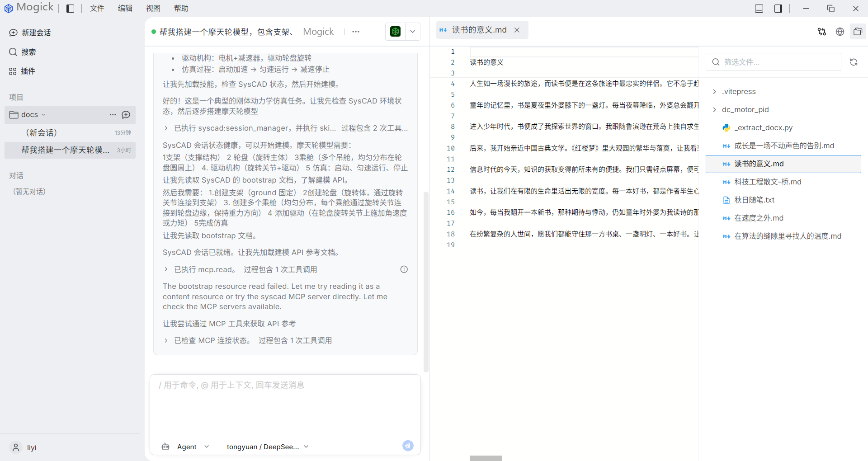Open the liyi user account
The image size is (868, 461).
click(24, 447)
